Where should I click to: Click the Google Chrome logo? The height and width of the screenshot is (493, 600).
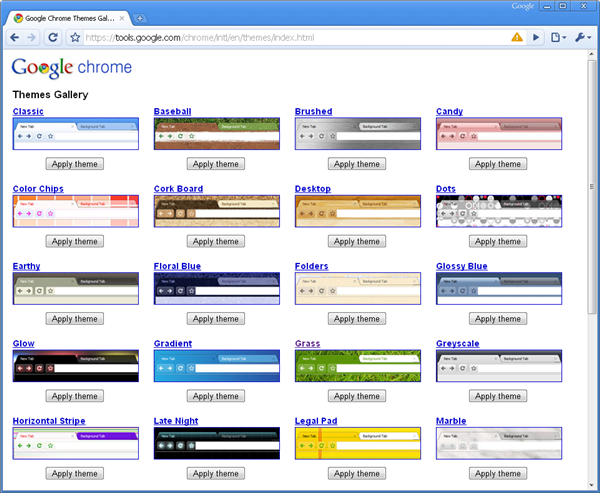click(x=72, y=68)
